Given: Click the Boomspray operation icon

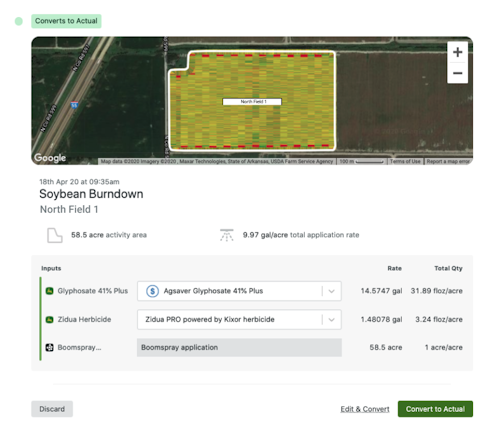Looking at the screenshot, I should coord(49,348).
